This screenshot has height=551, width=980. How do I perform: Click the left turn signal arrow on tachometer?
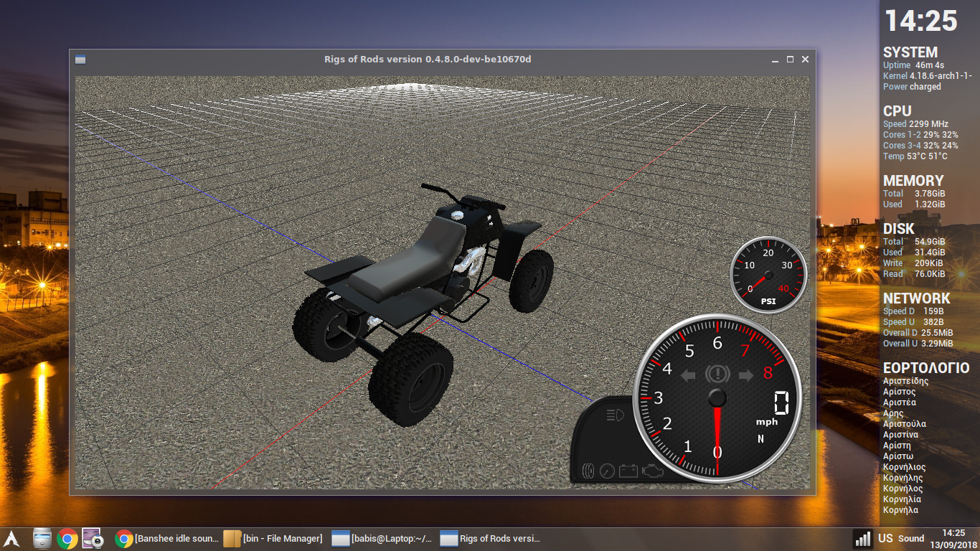(688, 375)
